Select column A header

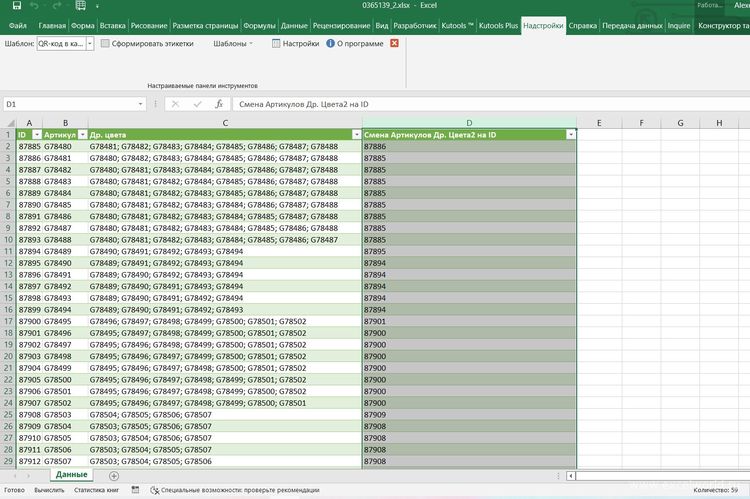tap(29, 123)
